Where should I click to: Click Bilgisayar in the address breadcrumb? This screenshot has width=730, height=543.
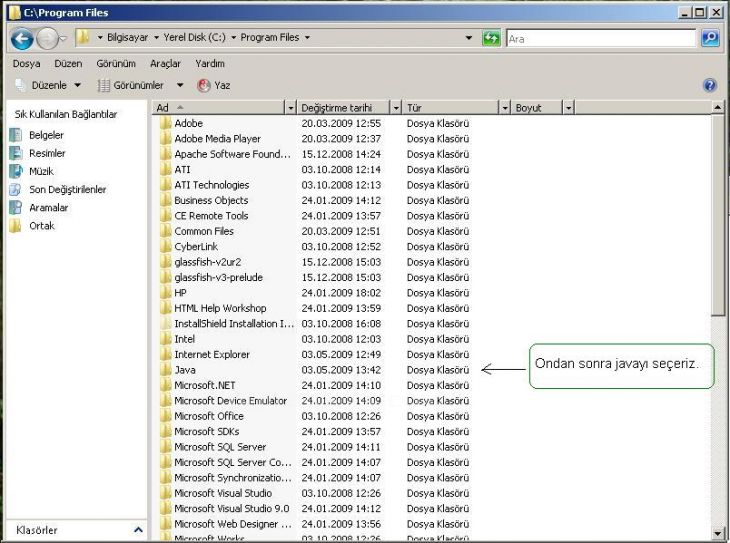127,37
